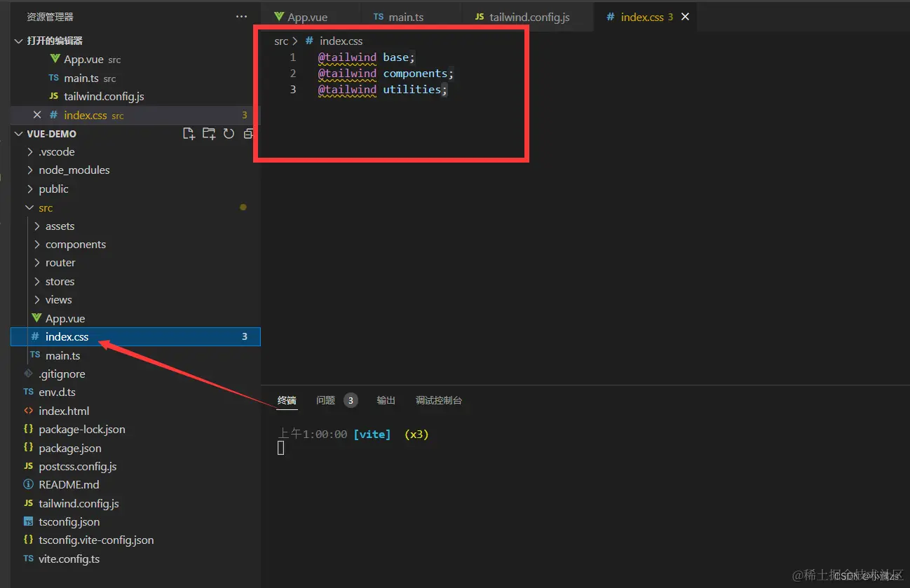The width and height of the screenshot is (910, 588).
Task: Collapse the src folder
Action: click(x=29, y=207)
